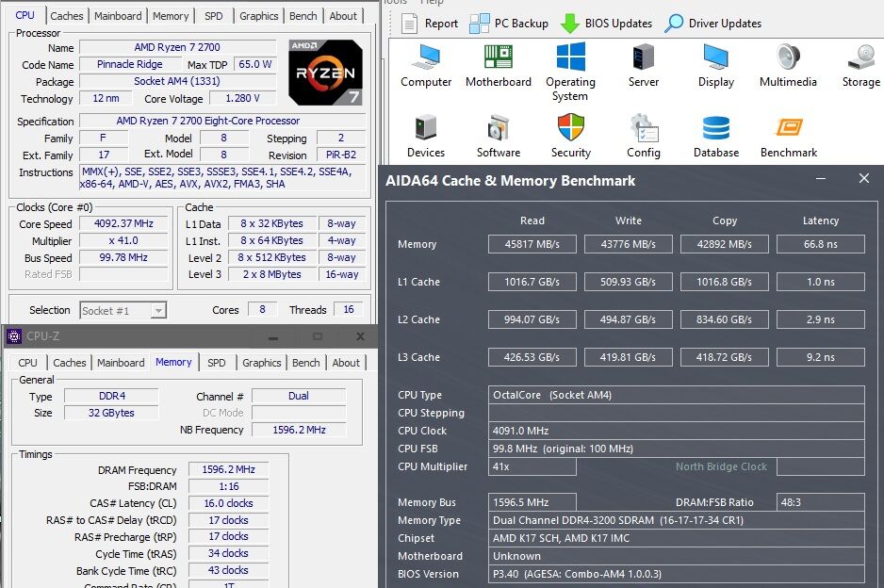Open the Benchmark category icon
This screenshot has height=588, width=884.
point(788,136)
